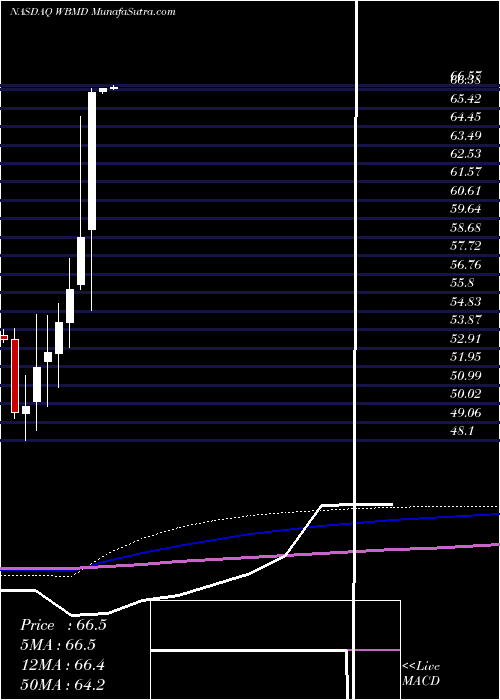
Task: Select the 48.1 price axis label
Action: (x=462, y=431)
